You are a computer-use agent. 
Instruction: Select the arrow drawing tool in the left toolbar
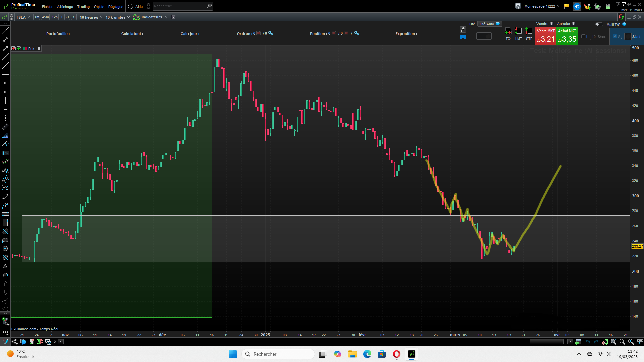[5, 48]
